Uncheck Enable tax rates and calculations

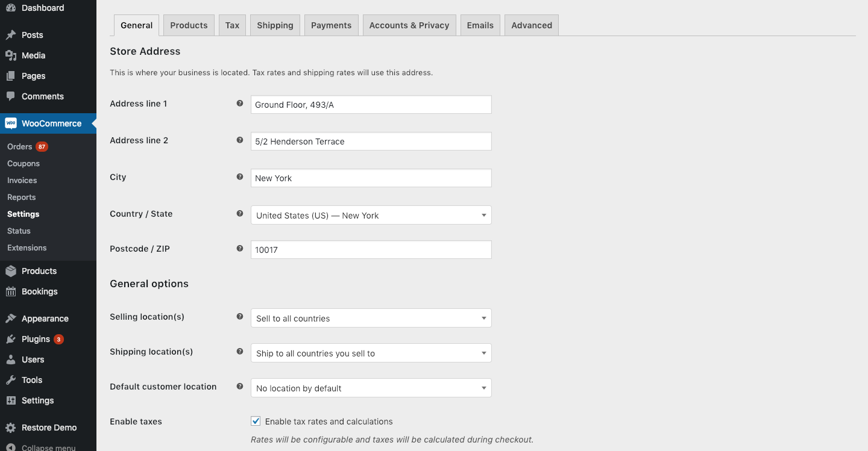click(256, 421)
